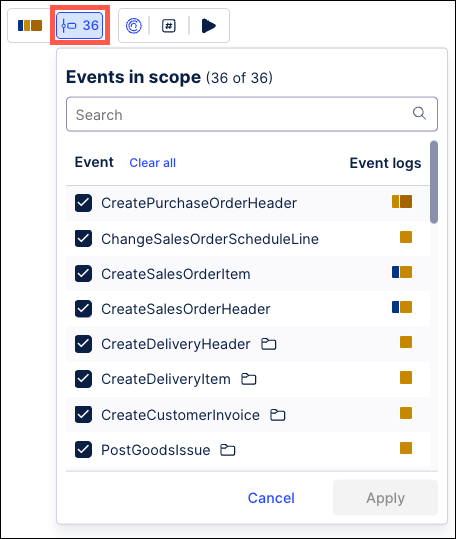Click folder icon next to CreateDeliveryHeader

269,344
